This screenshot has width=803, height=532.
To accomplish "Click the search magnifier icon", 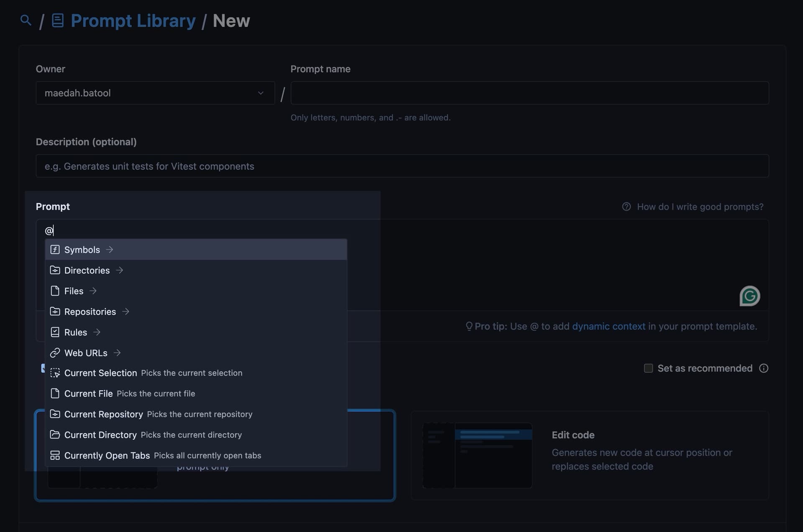I will [x=26, y=20].
